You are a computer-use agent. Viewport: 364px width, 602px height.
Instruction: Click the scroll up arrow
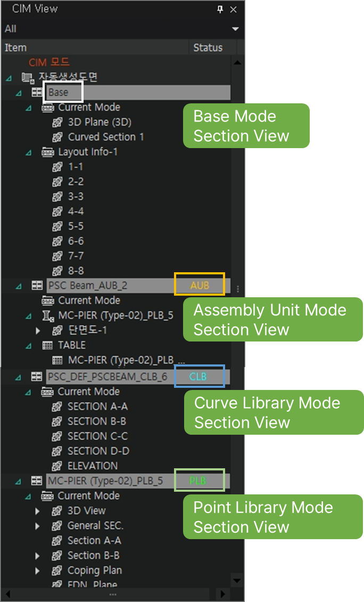tap(237, 62)
